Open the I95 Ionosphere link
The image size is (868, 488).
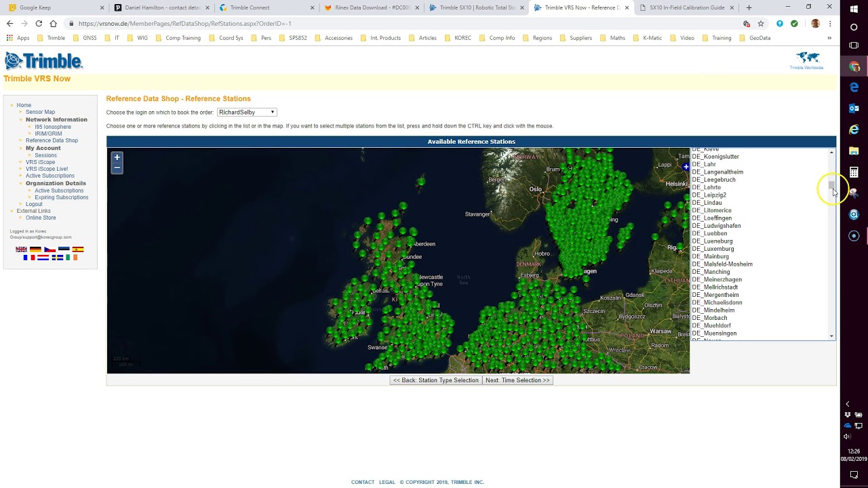pyautogui.click(x=53, y=127)
